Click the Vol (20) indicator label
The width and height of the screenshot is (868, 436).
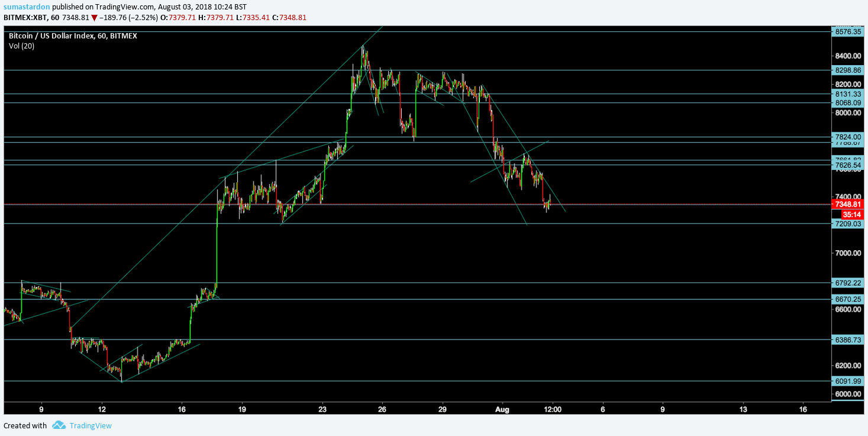[x=21, y=46]
